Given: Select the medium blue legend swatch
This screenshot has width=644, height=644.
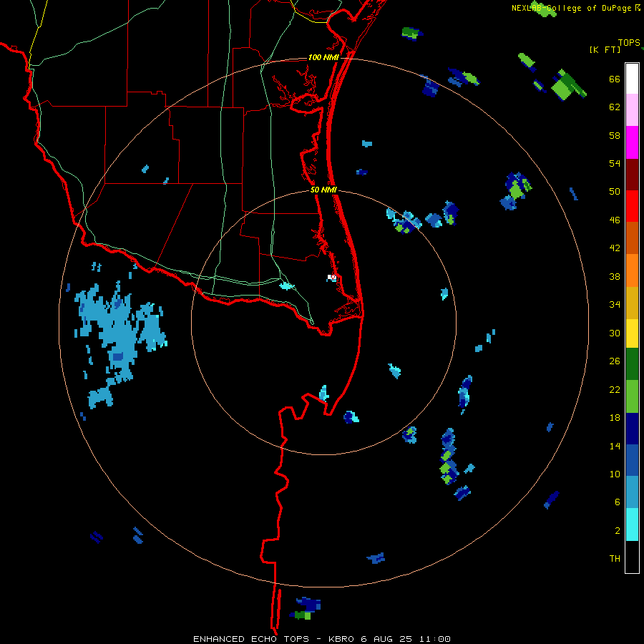Looking at the screenshot, I should (x=632, y=460).
